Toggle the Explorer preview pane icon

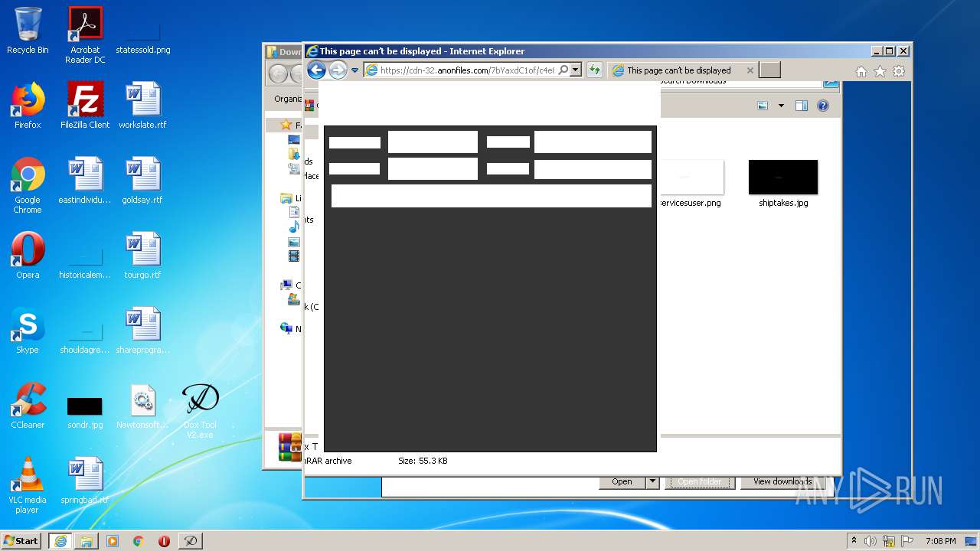click(x=801, y=106)
